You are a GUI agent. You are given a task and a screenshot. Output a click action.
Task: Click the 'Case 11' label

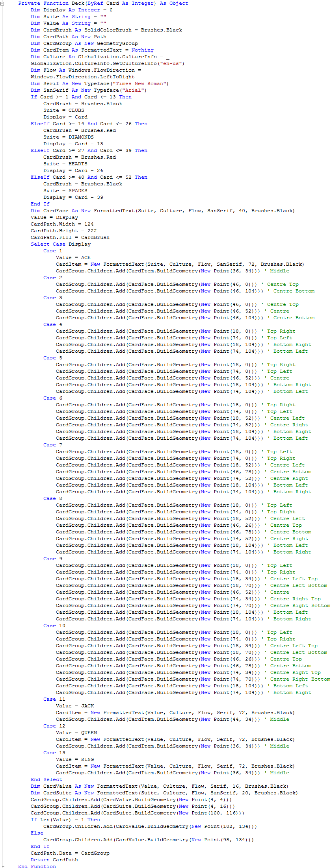[54, 699]
